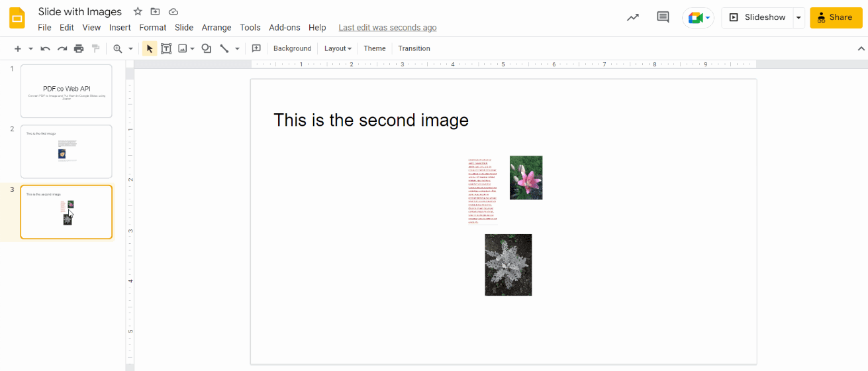This screenshot has height=371, width=868.
Task: Expand the Slideshow options arrow
Action: point(798,17)
